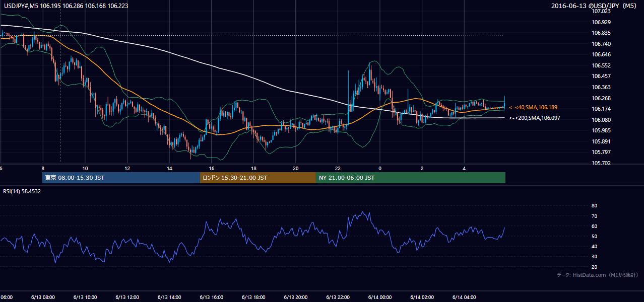The height and width of the screenshot is (302, 644).
Task: Click the 105.797 price axis label
Action: pyautogui.click(x=601, y=152)
